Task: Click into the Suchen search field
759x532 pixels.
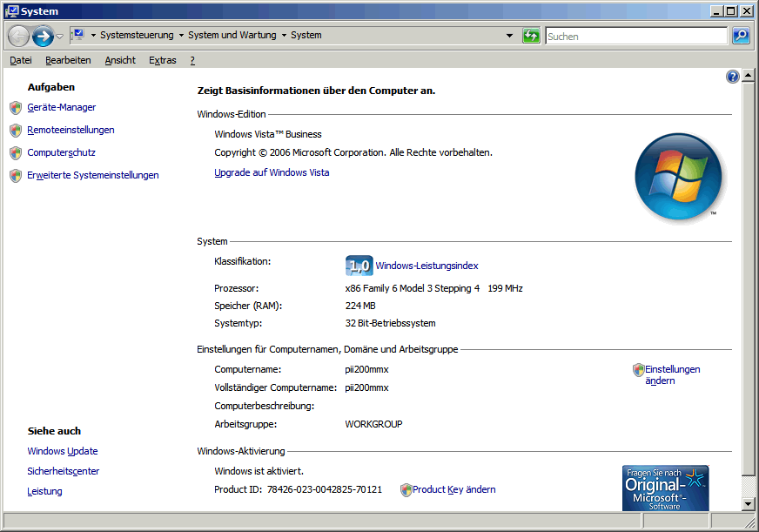Action: coord(636,36)
